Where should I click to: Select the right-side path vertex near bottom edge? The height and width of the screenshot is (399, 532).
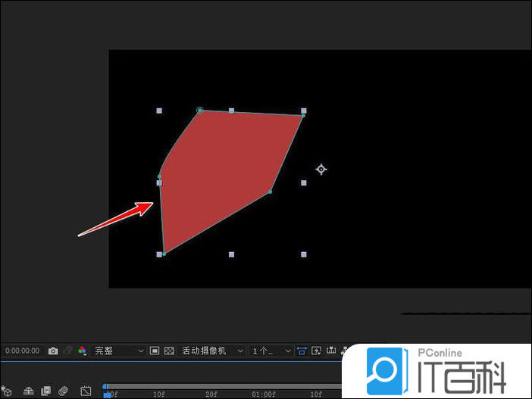(x=270, y=192)
